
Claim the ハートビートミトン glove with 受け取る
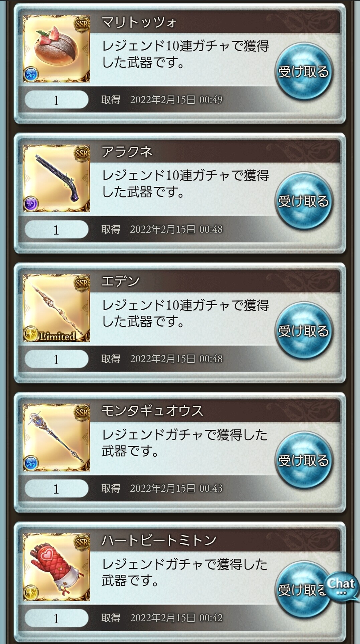point(301,590)
